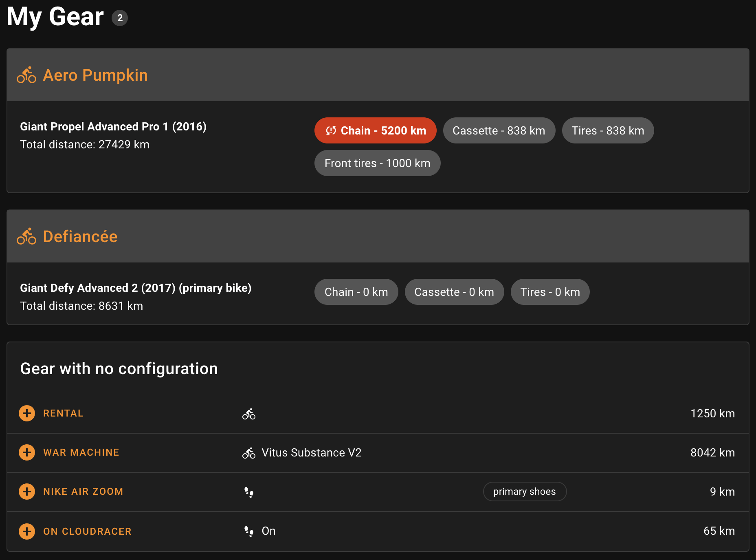Click the 8042 km distance value
756x560 pixels.
coord(712,453)
